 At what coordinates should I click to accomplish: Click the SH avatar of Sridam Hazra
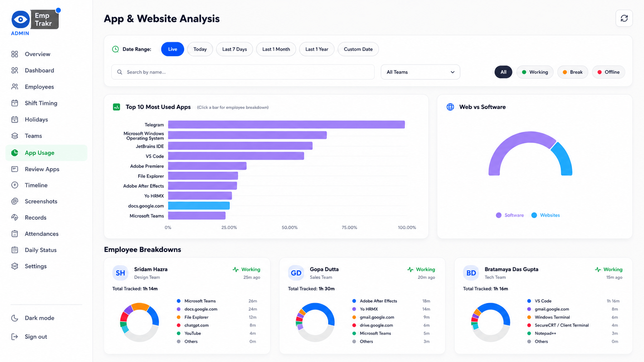tap(120, 273)
